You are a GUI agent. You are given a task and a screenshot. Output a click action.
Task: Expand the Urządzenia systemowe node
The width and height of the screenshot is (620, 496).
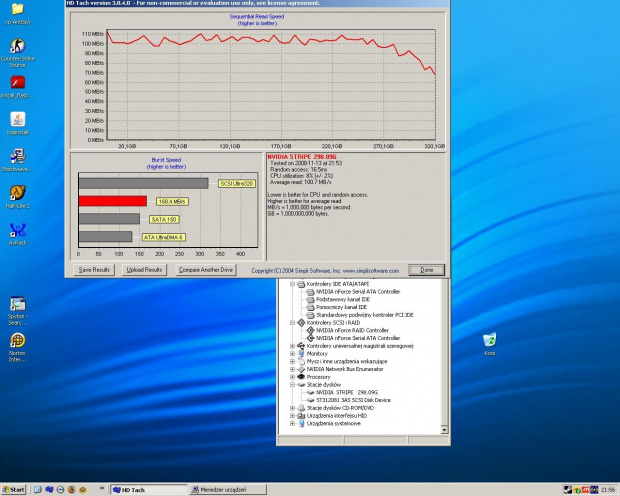[x=293, y=423]
